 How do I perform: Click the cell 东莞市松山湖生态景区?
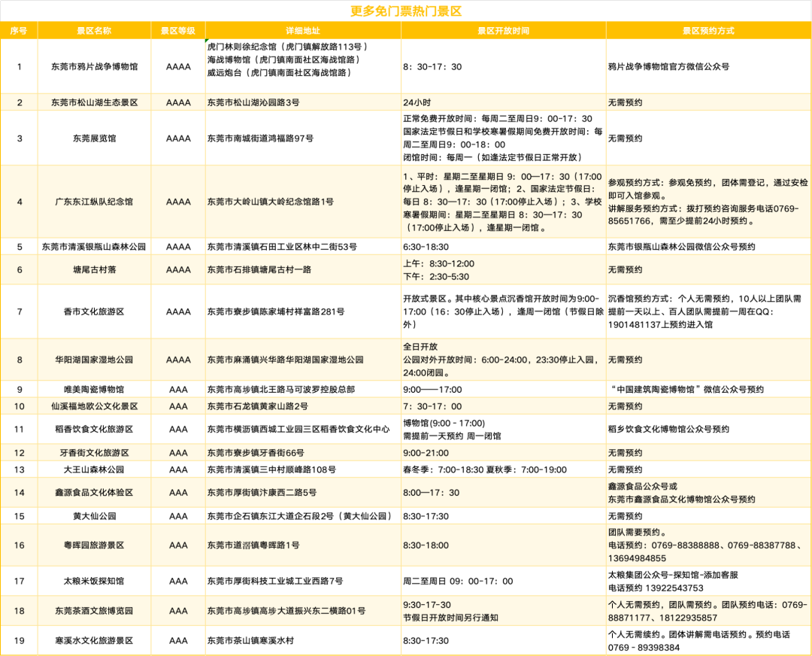point(94,102)
